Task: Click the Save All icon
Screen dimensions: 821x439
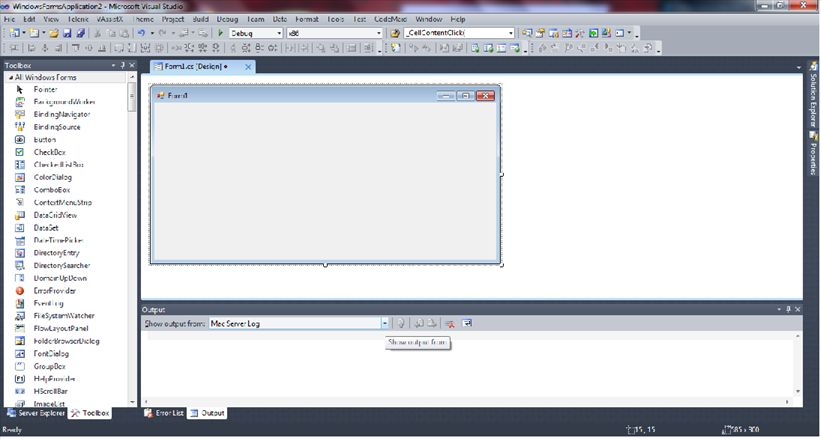Action: pyautogui.click(x=80, y=33)
